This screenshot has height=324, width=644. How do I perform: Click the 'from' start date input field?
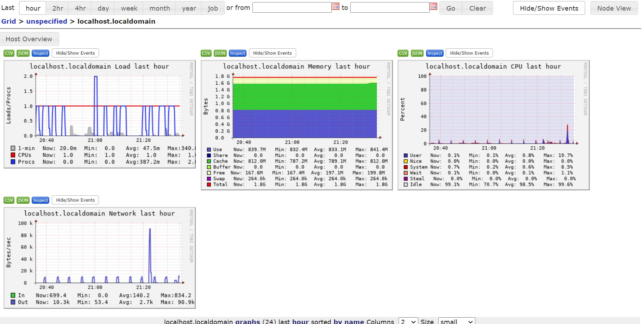tap(292, 7)
